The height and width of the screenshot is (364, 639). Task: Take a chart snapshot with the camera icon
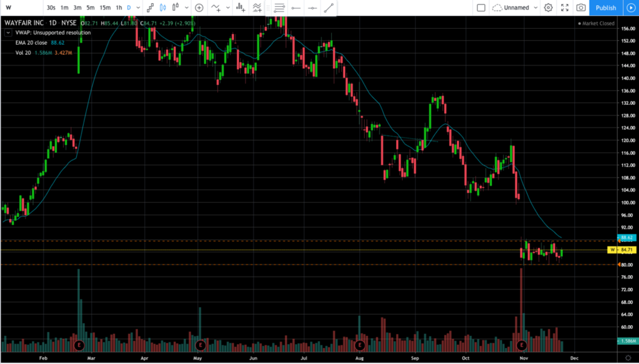[x=581, y=8]
